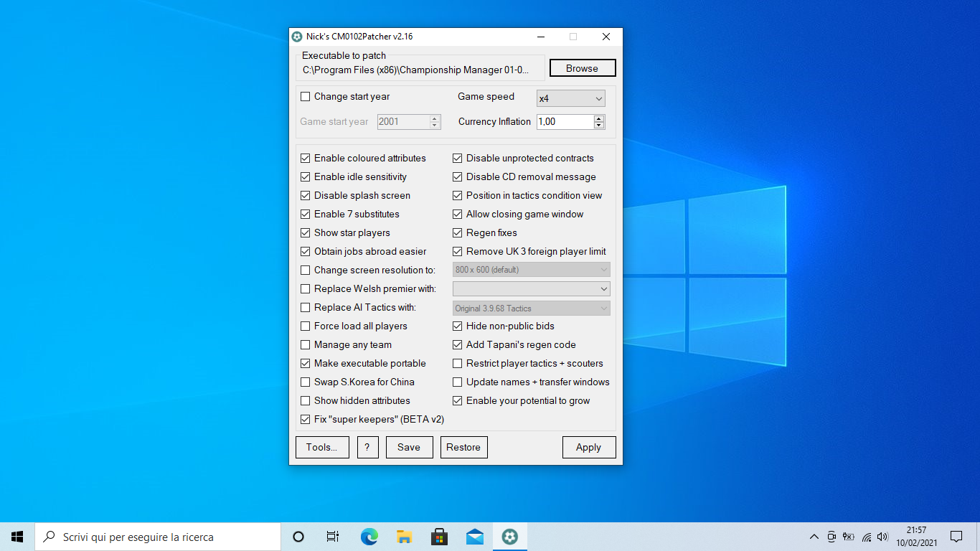
Task: Toggle Position in tactics condition view
Action: pos(458,196)
